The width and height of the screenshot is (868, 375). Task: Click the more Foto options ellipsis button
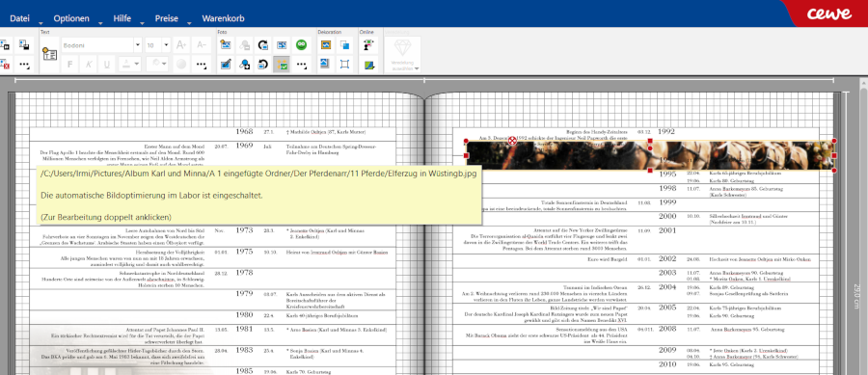[301, 65]
